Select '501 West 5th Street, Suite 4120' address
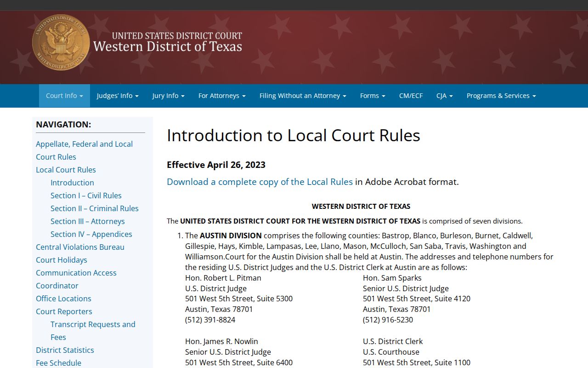Screen dimensions: 588x368 [x=417, y=299]
